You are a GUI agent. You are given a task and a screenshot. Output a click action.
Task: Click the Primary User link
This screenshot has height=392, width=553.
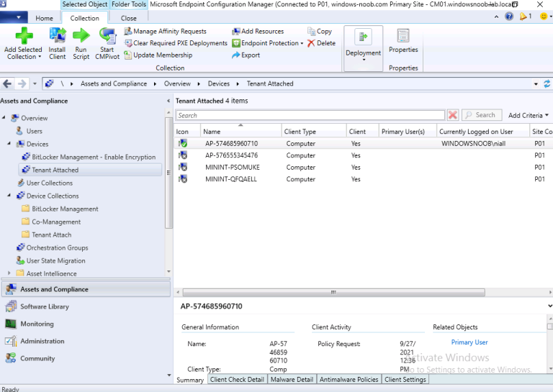point(469,342)
